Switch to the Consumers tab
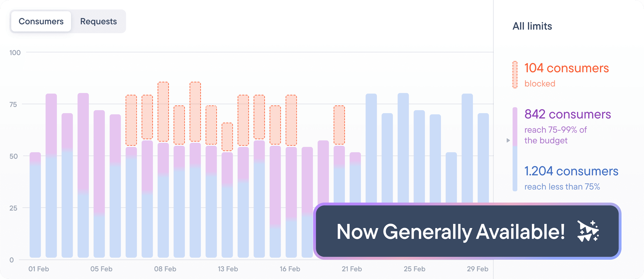The image size is (644, 279). pyautogui.click(x=41, y=22)
